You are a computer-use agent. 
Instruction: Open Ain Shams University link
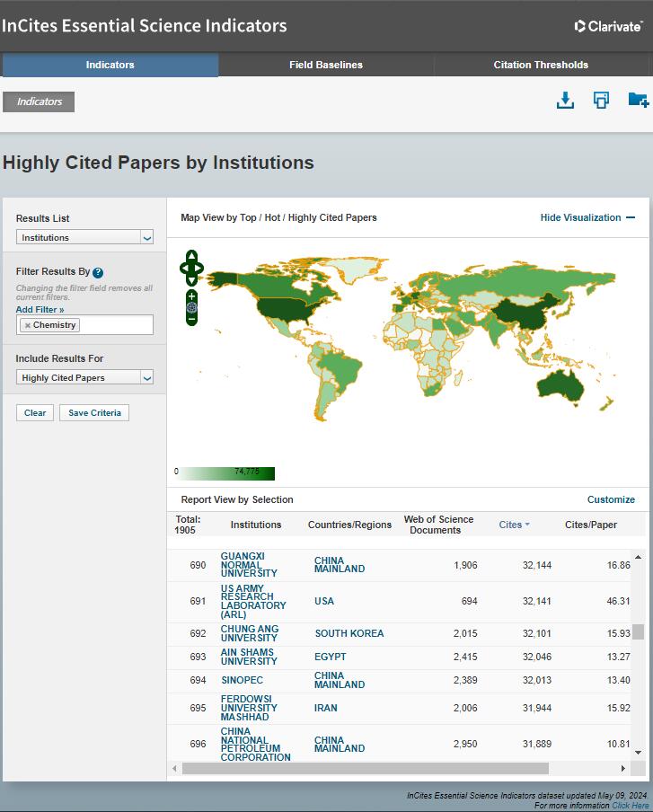click(249, 657)
